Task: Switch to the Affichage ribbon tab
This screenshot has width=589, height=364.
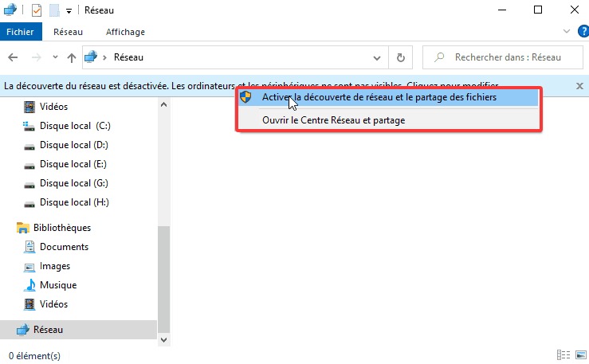Action: coord(125,32)
